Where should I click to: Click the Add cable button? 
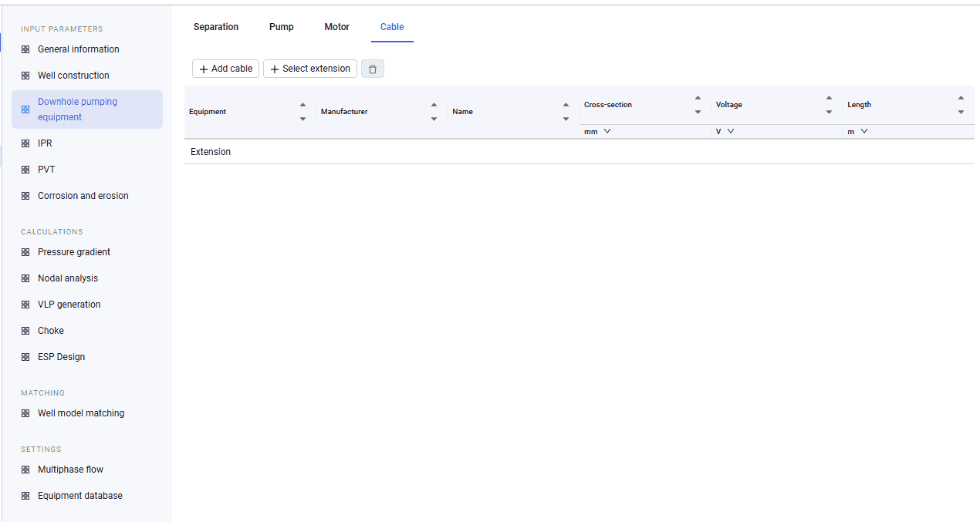coord(225,69)
